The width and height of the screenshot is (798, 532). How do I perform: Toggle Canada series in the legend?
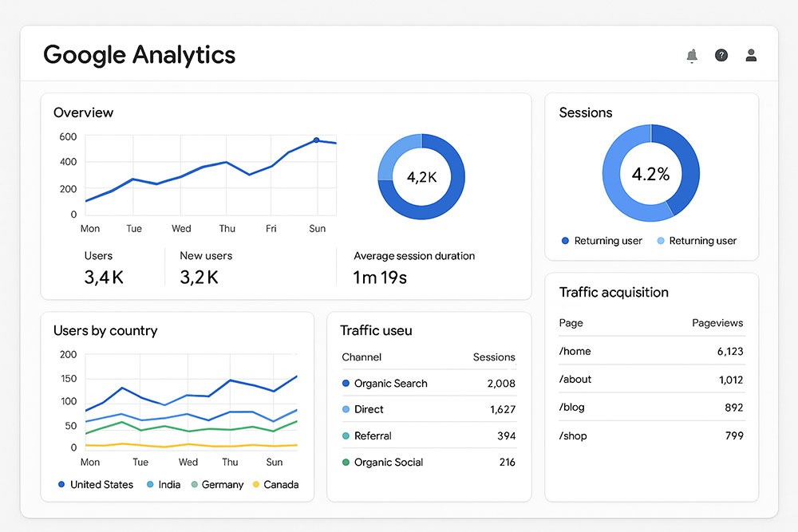pyautogui.click(x=275, y=485)
